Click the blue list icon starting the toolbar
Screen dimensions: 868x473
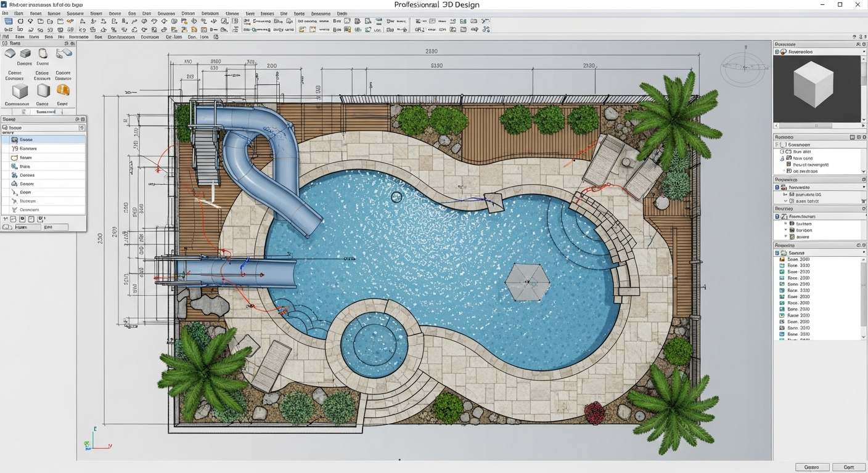(8, 21)
